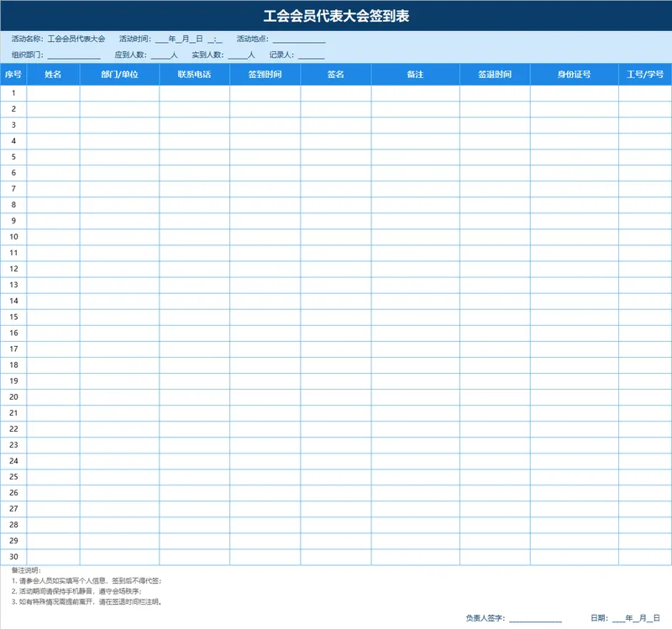Select row number 20 cell

tap(13, 397)
